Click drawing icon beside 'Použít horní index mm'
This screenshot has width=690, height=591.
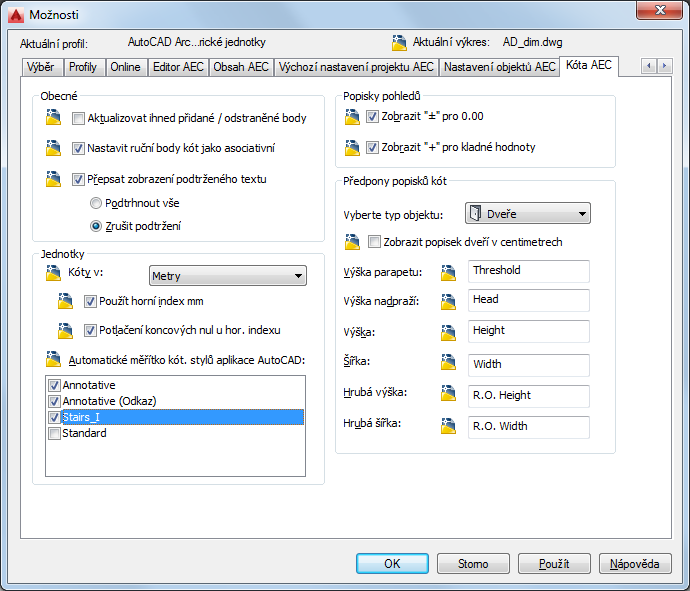[x=65, y=301]
